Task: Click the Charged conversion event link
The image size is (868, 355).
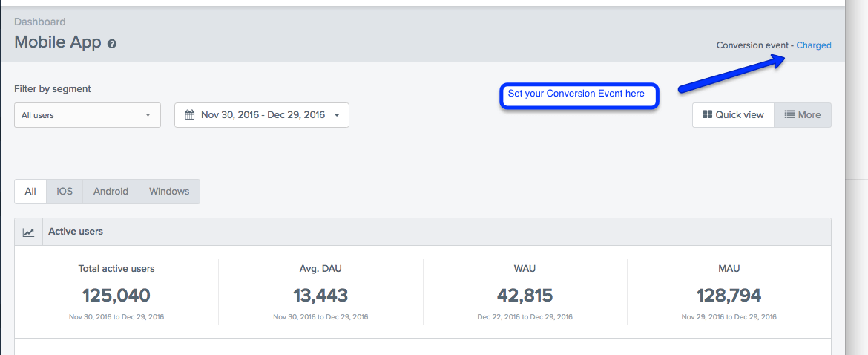Action: [x=814, y=45]
